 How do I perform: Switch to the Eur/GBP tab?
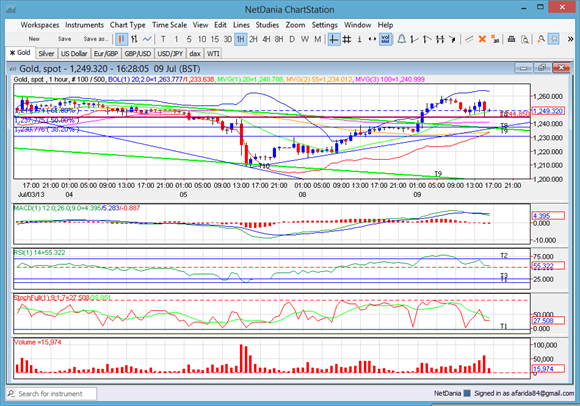coord(106,54)
